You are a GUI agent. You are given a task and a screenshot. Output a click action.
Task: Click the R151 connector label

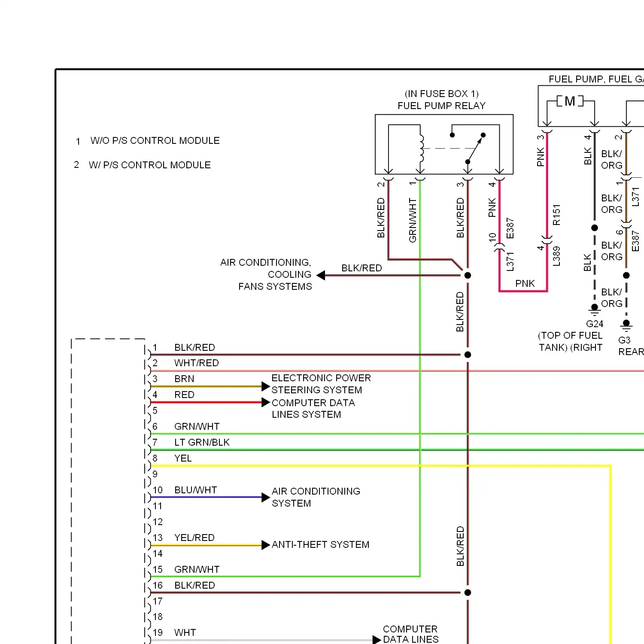556,215
